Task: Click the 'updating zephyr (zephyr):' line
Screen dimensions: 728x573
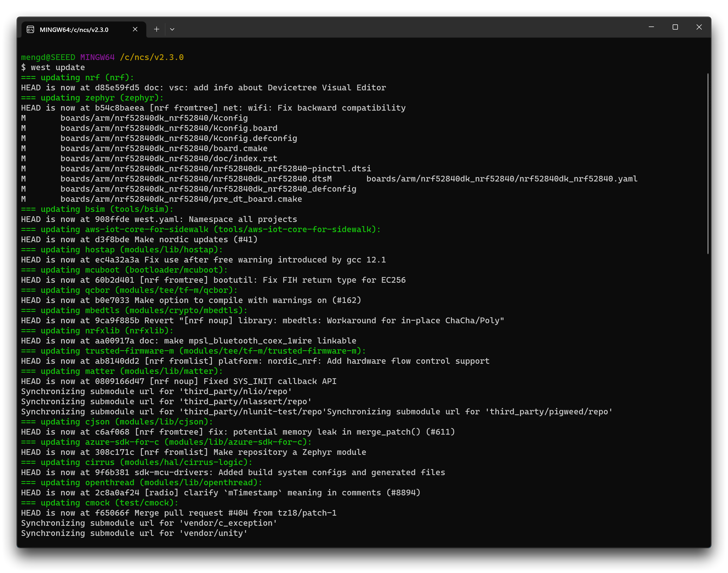Action: 92,98
